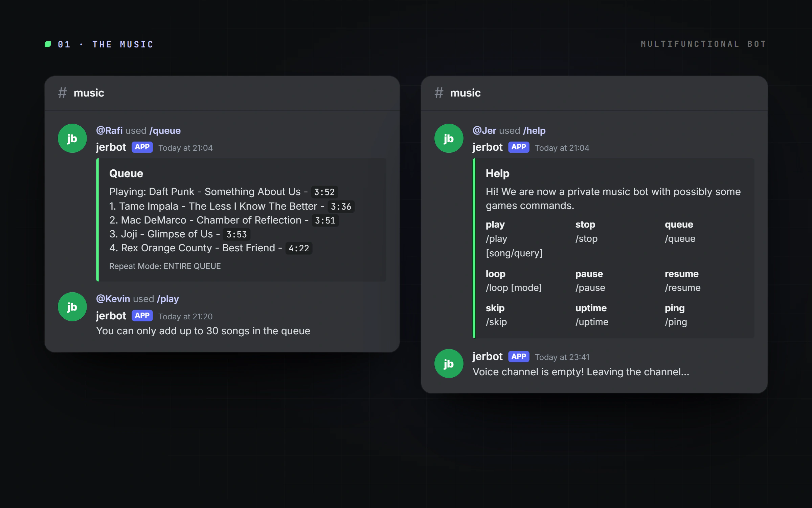The width and height of the screenshot is (812, 508).
Task: Click the /pause command text in Help
Action: click(x=590, y=288)
